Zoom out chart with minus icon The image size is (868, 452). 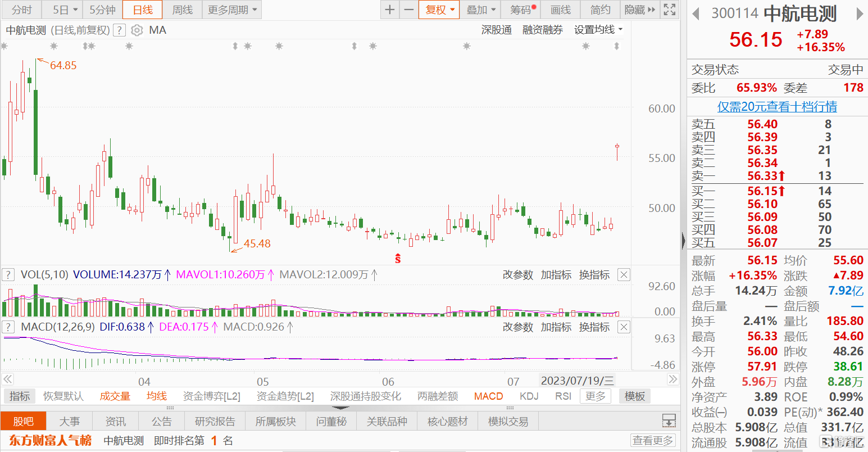pos(409,10)
